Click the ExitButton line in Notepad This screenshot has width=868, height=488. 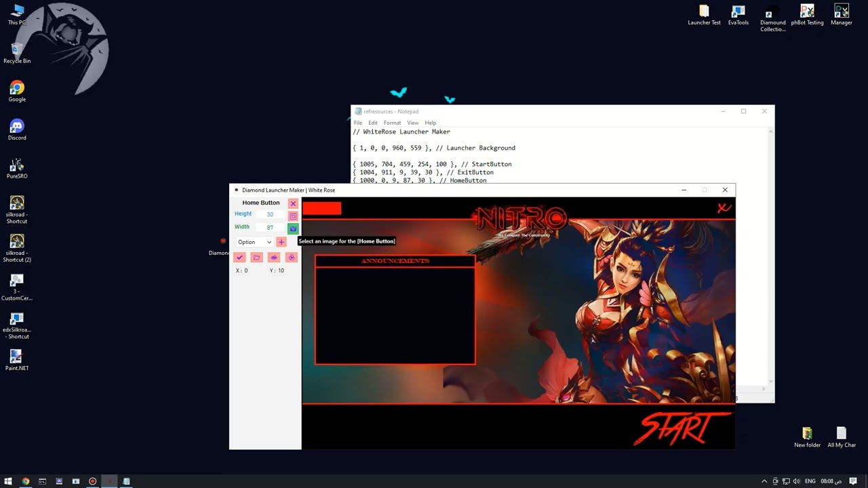pos(423,172)
